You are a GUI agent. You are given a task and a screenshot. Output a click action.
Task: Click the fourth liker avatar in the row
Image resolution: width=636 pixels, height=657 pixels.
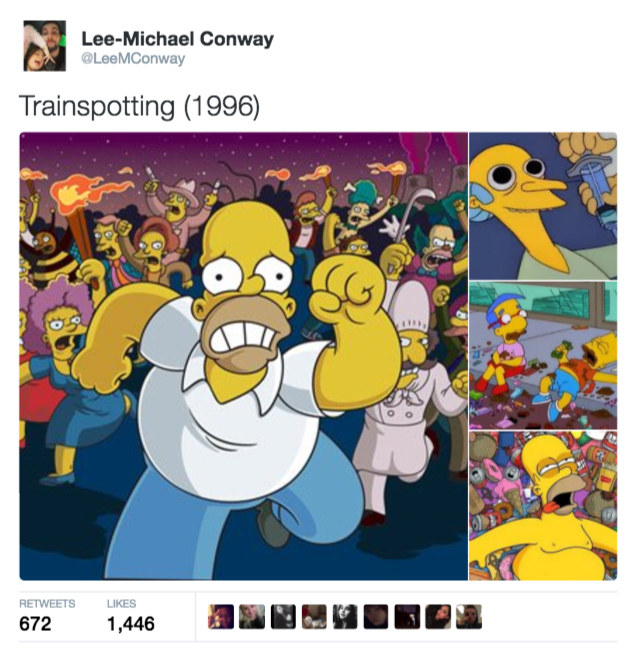click(x=314, y=617)
